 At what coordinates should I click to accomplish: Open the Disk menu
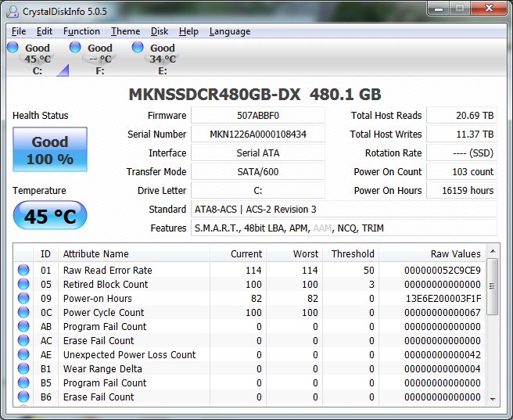tap(160, 31)
